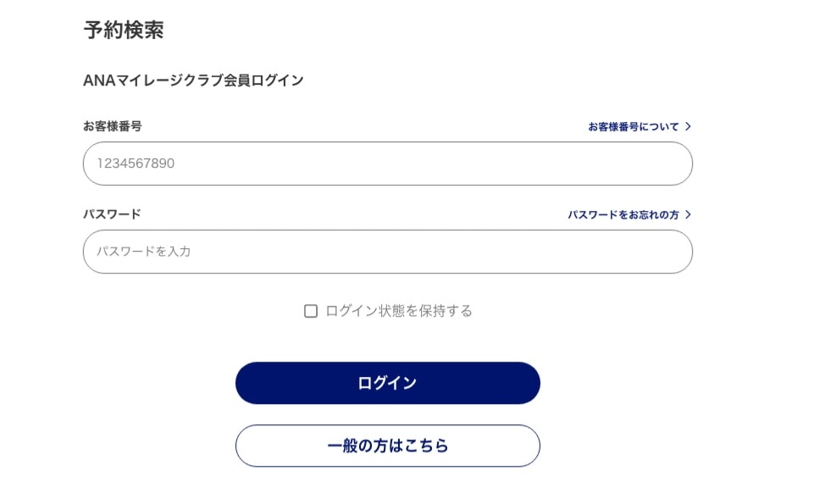Click the arrow beside パスワードをお忘れの方
Viewport: 836px width, 504px height.
tap(688, 214)
